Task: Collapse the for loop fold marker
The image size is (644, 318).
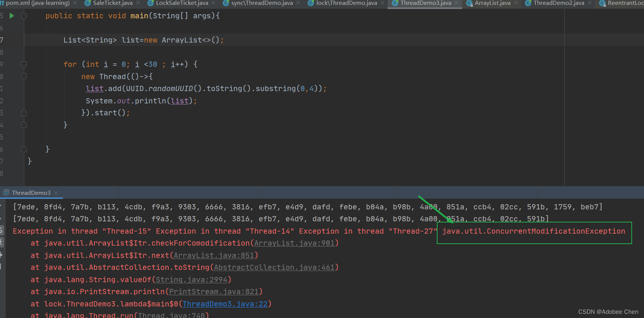Action: [24, 64]
